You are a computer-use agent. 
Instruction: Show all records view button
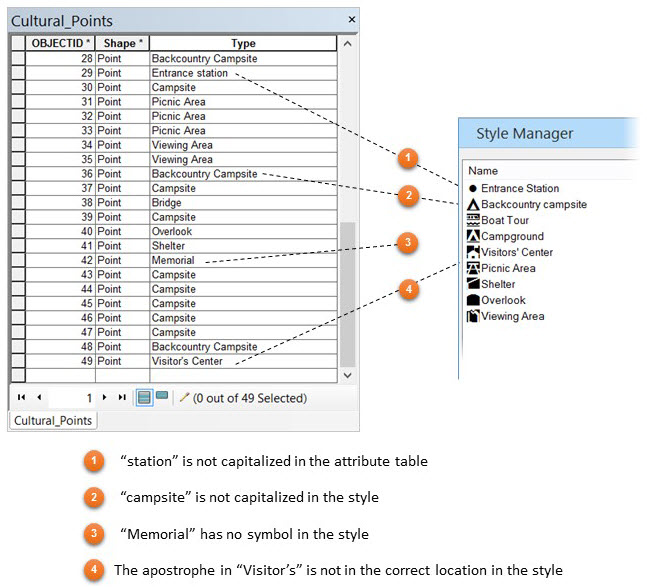[x=144, y=398]
